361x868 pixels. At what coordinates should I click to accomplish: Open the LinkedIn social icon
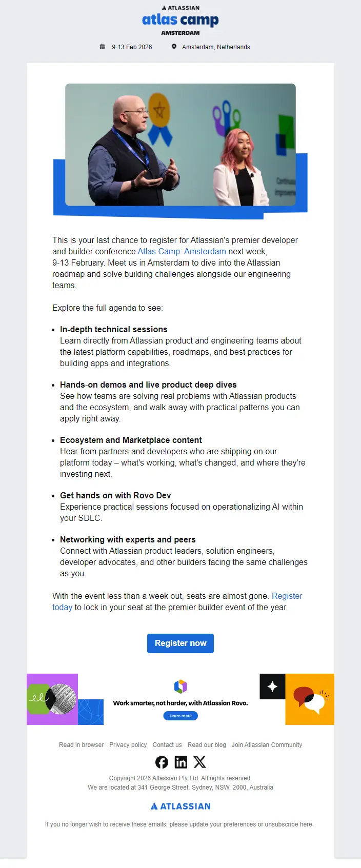181,762
